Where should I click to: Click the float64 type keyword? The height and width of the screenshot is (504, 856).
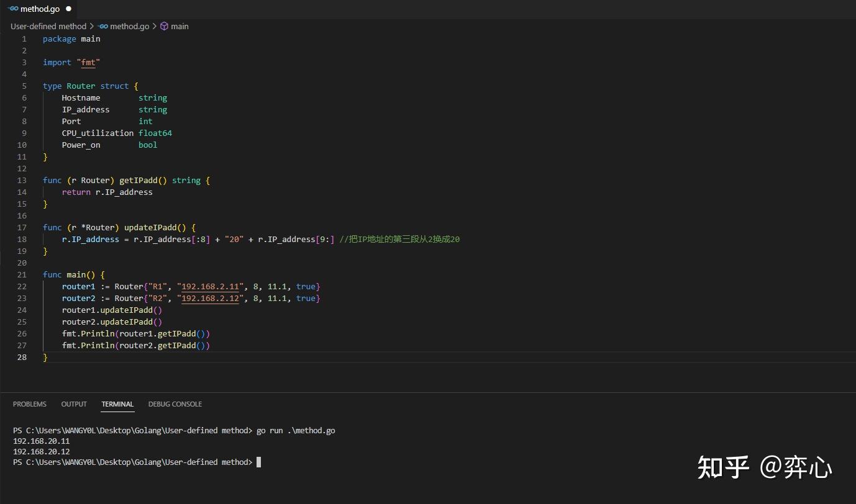155,133
